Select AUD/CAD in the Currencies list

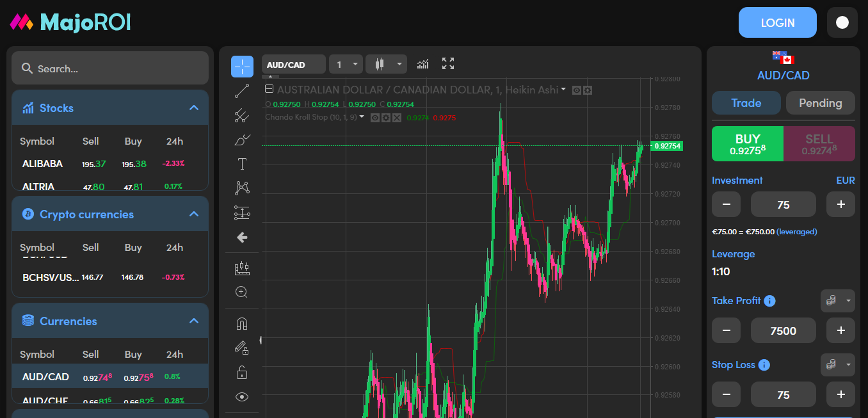tap(110, 376)
